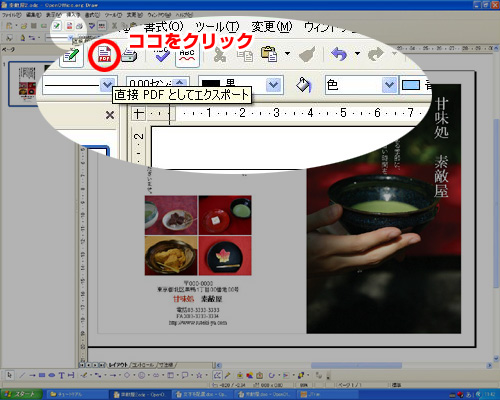Toggle the Glue Points tool
500x400 pixels.
point(227,375)
